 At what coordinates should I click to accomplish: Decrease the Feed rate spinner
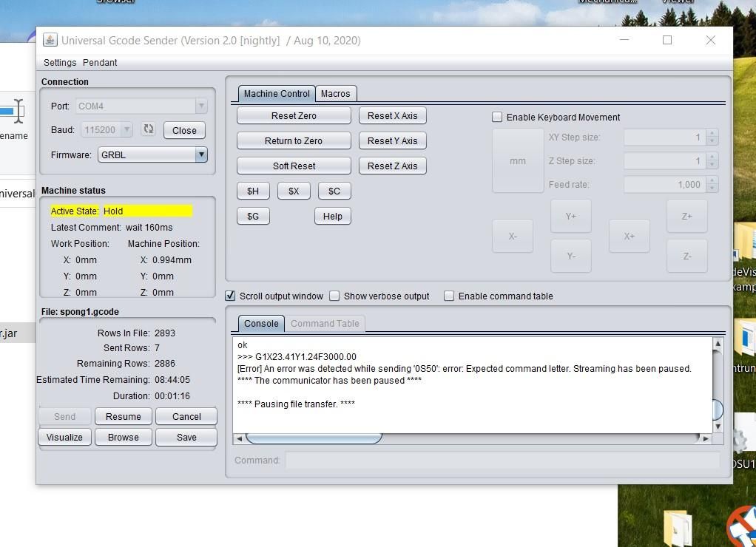click(x=712, y=188)
